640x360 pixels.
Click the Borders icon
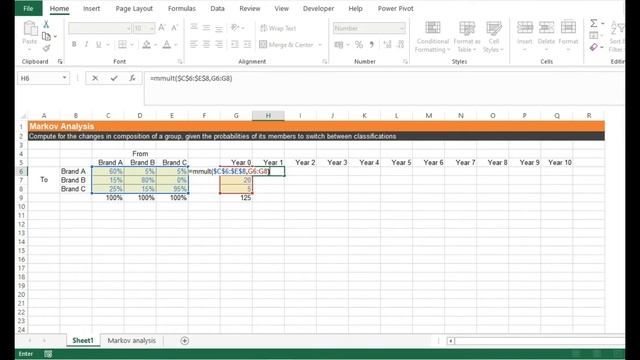[122, 44]
